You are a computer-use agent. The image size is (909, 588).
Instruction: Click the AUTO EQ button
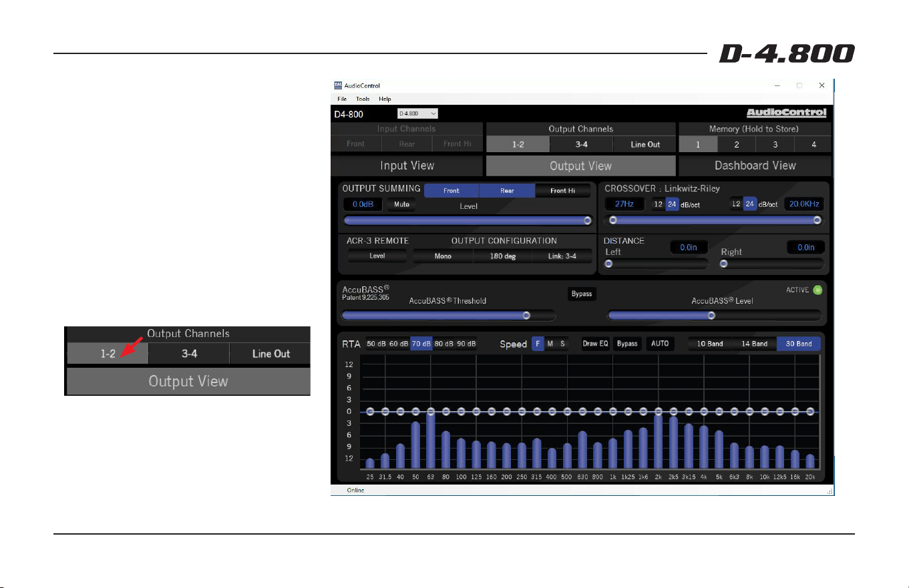pos(660,344)
